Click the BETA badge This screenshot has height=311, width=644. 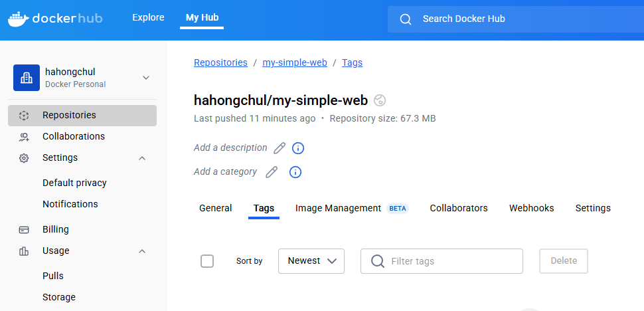tap(397, 208)
